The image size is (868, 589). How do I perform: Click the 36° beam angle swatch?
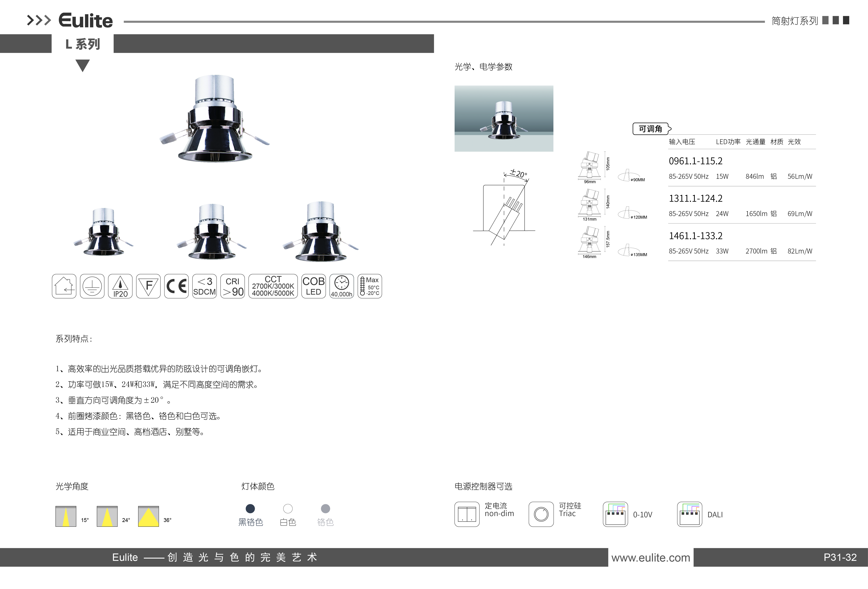click(149, 516)
